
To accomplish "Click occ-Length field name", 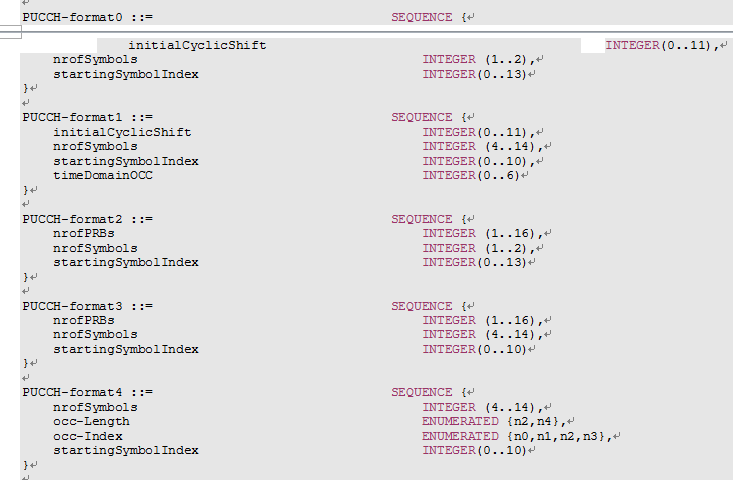I will point(91,421).
